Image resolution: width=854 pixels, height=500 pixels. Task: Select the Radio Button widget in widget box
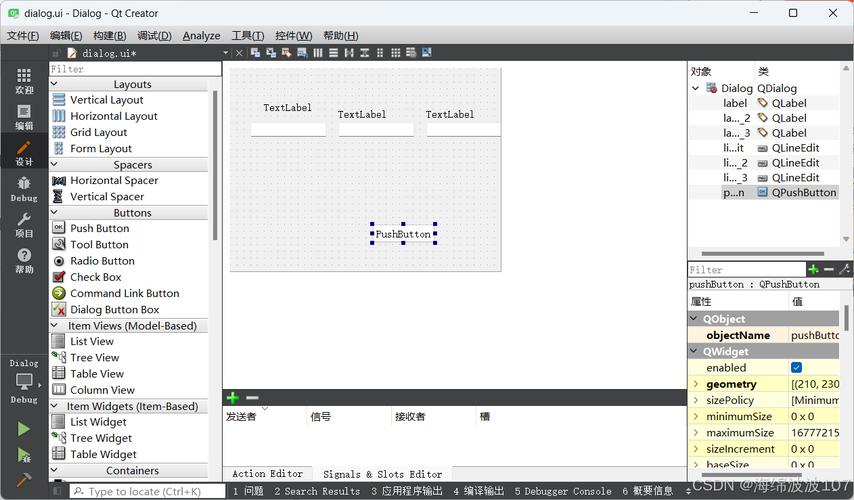pyautogui.click(x=102, y=261)
